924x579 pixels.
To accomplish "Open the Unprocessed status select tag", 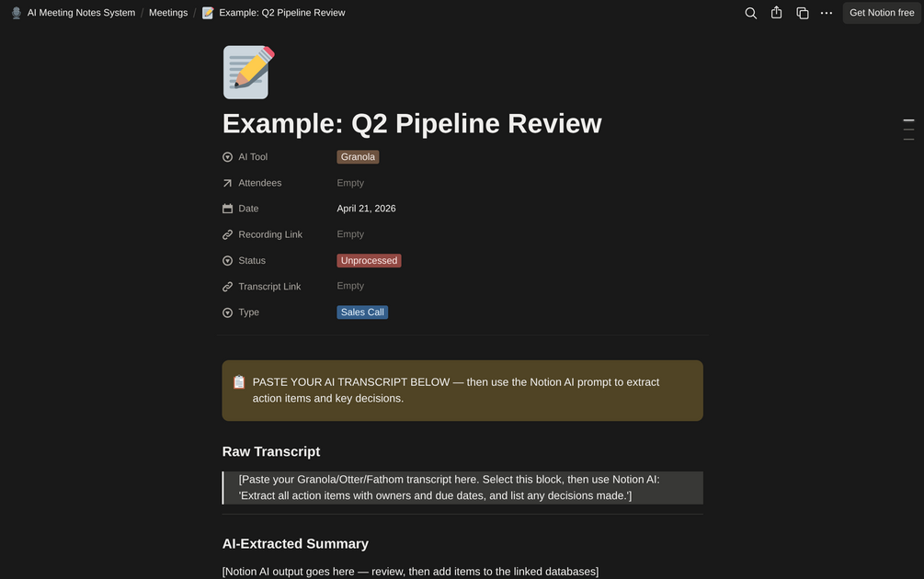I will 369,260.
